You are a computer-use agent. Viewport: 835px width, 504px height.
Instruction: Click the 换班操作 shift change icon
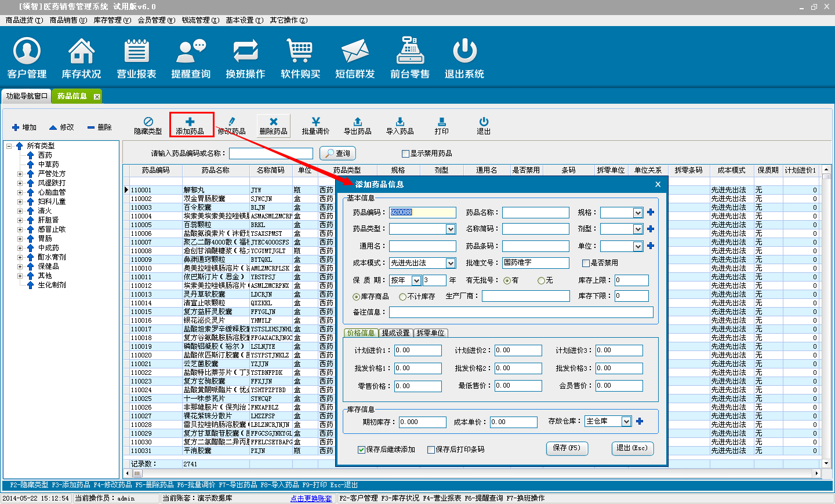tap(245, 58)
